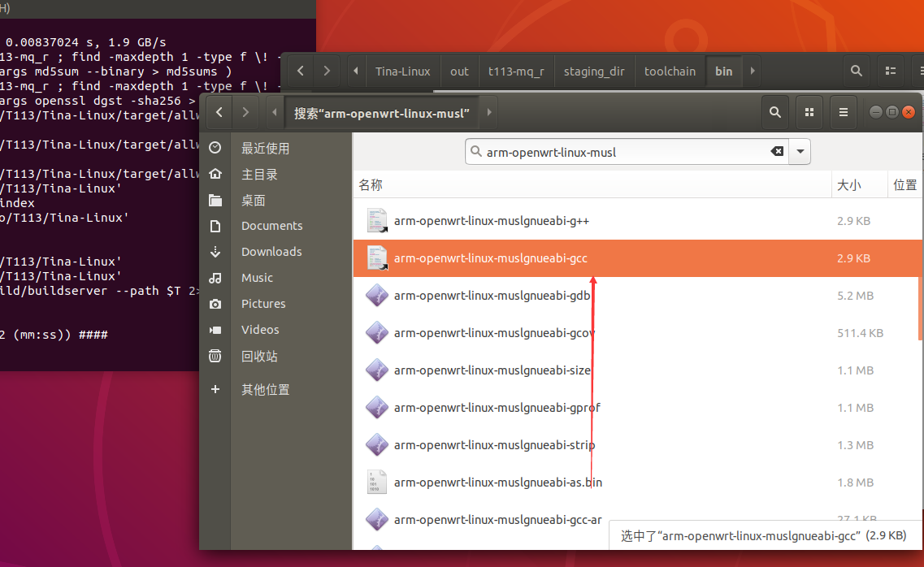924x567 pixels.
Task: Click the Music note icon
Action: [215, 278]
